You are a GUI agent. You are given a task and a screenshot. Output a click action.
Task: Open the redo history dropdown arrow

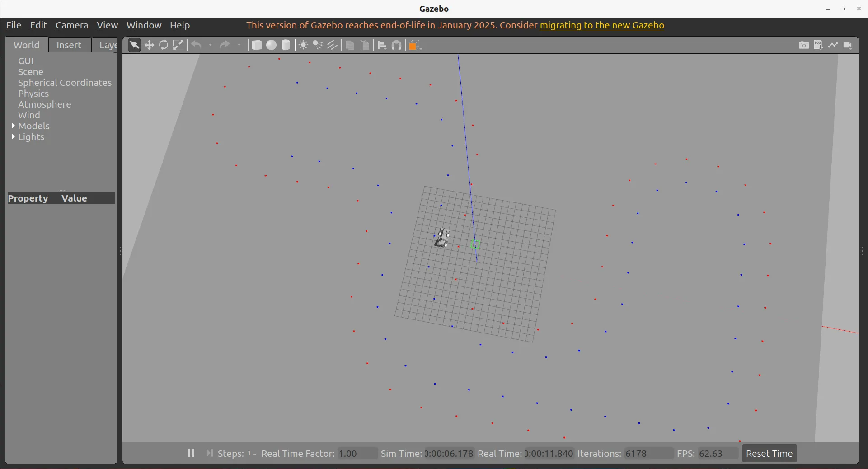coord(239,45)
